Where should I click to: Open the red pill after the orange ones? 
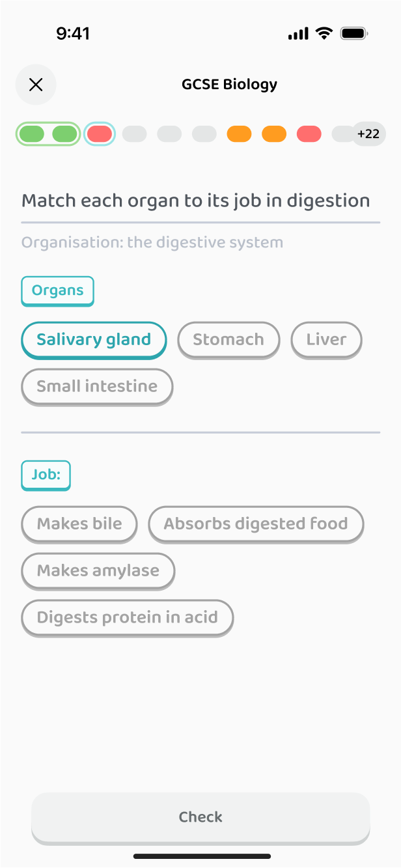309,134
